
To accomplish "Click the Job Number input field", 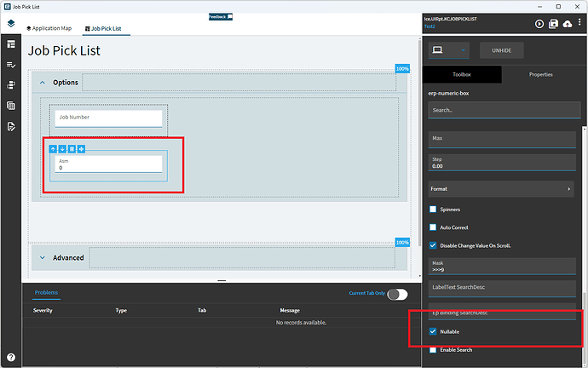I will click(x=108, y=119).
